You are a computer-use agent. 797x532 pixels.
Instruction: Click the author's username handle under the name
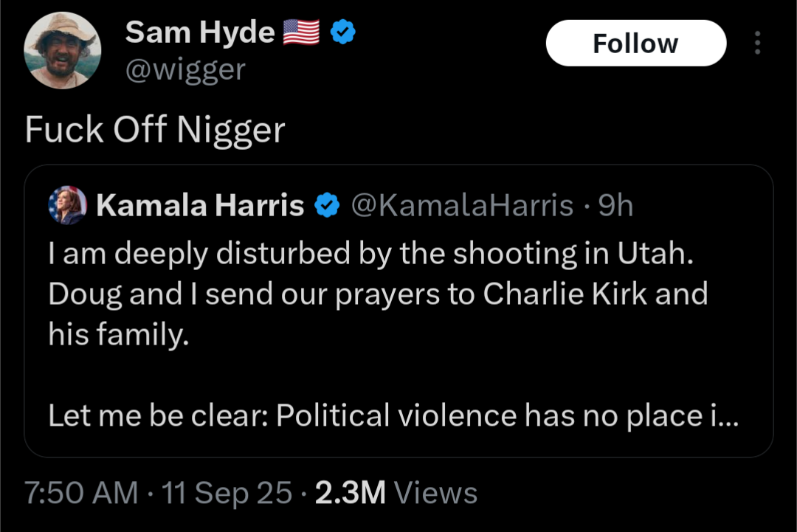coord(185,70)
